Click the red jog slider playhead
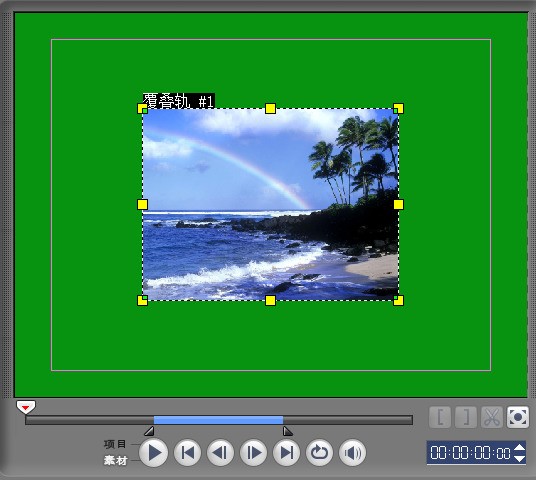The width and height of the screenshot is (536, 480). click(x=26, y=407)
